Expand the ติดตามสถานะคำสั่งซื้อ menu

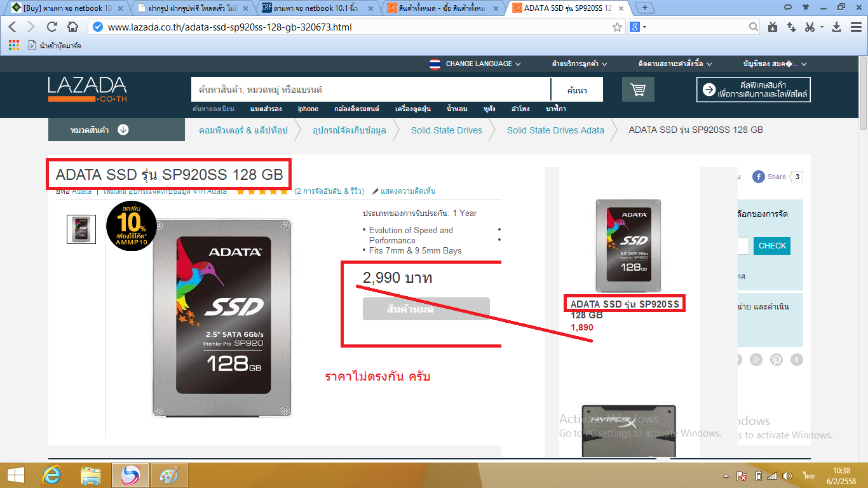point(675,64)
